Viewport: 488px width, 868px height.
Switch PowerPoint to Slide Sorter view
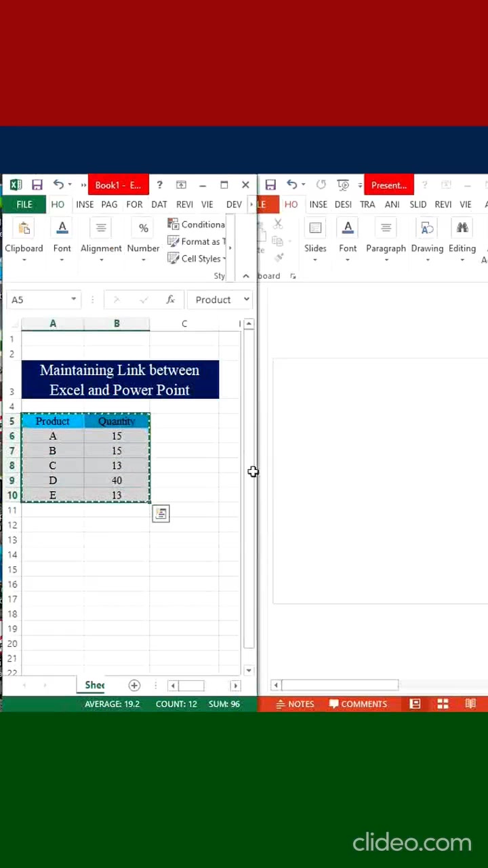443,704
